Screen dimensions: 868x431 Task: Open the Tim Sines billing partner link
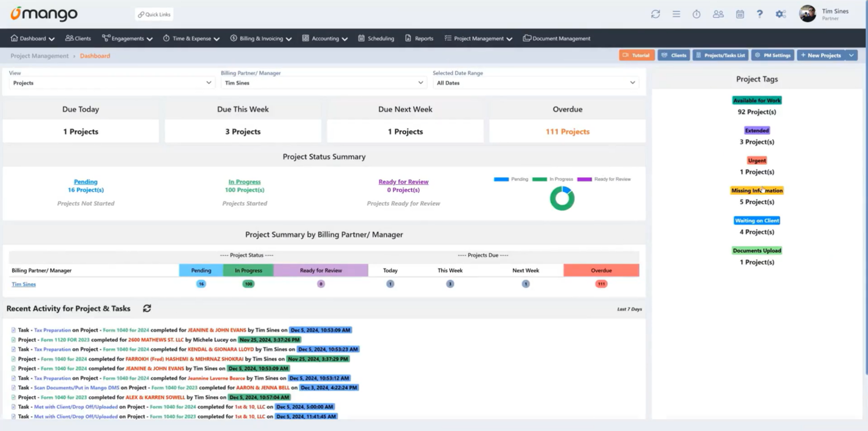[x=23, y=284]
